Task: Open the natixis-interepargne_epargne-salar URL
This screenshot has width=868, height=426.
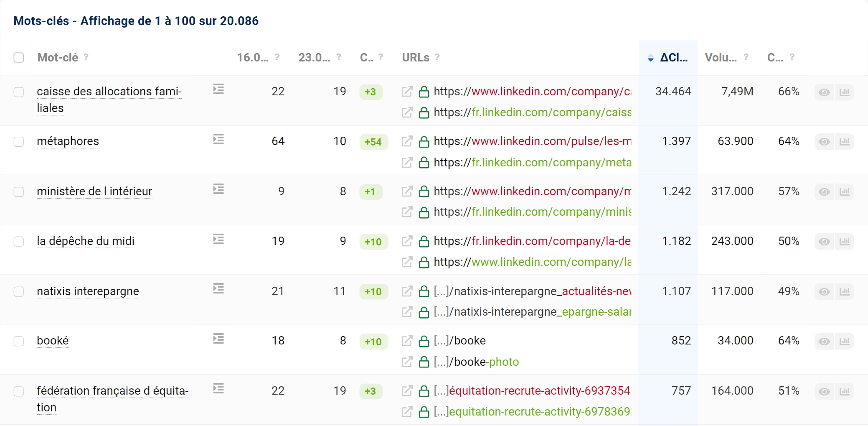Action: point(533,312)
